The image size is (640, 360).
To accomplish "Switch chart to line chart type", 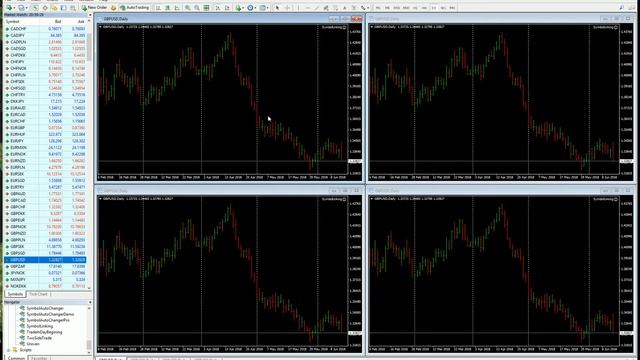I will tap(177, 8).
